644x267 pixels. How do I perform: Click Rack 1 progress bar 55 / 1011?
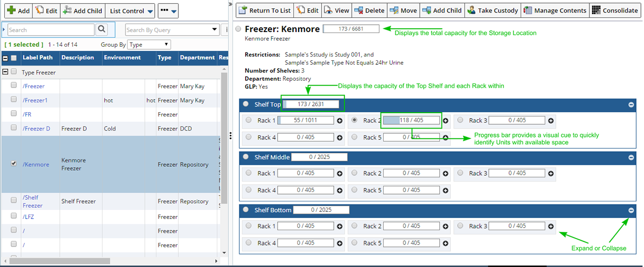tap(305, 120)
